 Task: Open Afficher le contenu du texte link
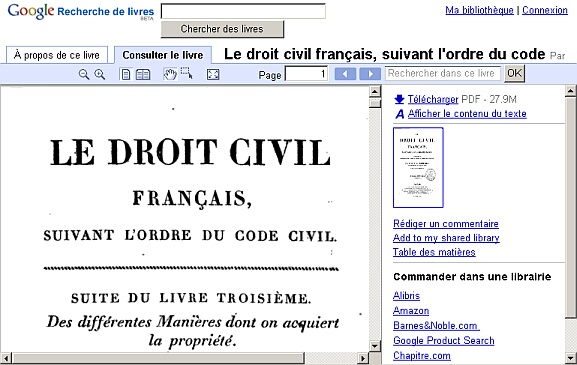(467, 114)
